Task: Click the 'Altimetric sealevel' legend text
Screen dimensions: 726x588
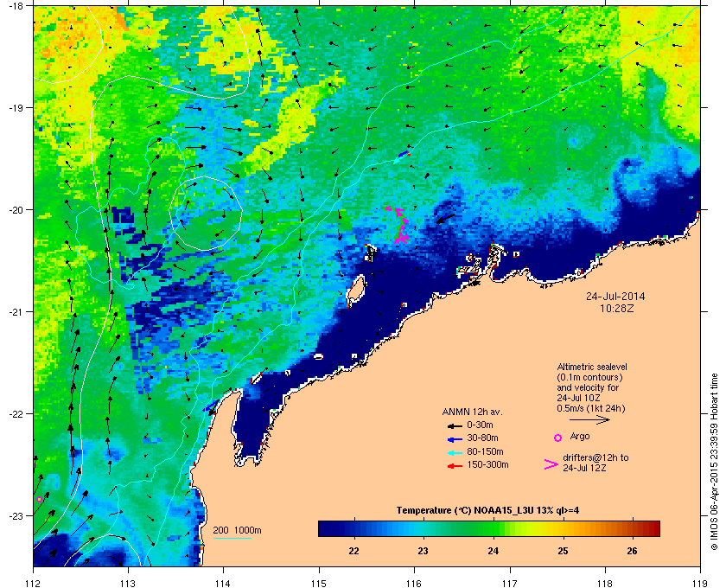Action: pos(592,367)
